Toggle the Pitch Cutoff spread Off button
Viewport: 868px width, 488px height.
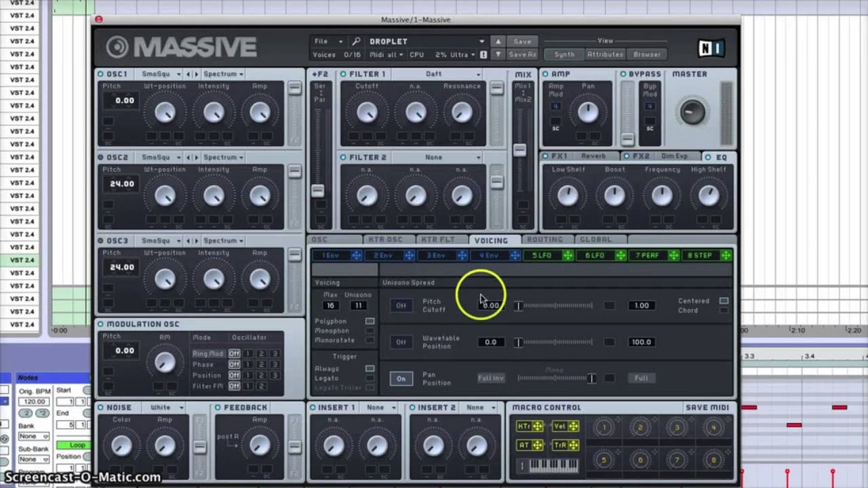(x=401, y=306)
